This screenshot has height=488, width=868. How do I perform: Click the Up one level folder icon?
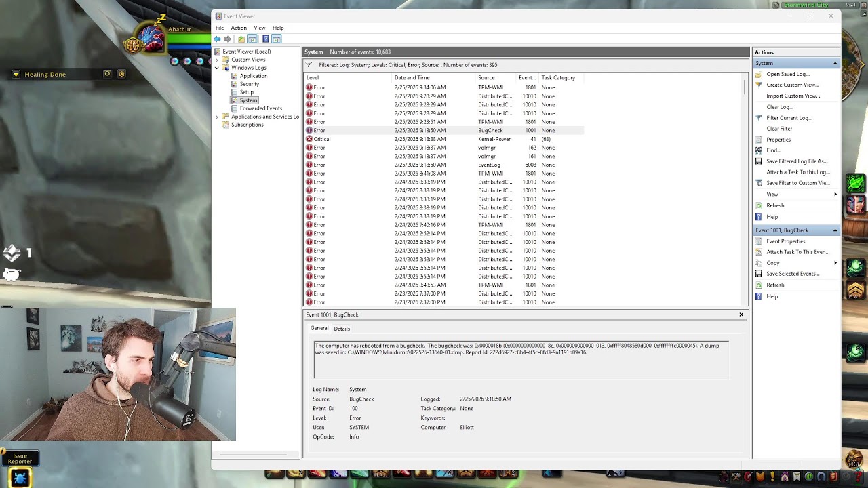[x=241, y=39]
